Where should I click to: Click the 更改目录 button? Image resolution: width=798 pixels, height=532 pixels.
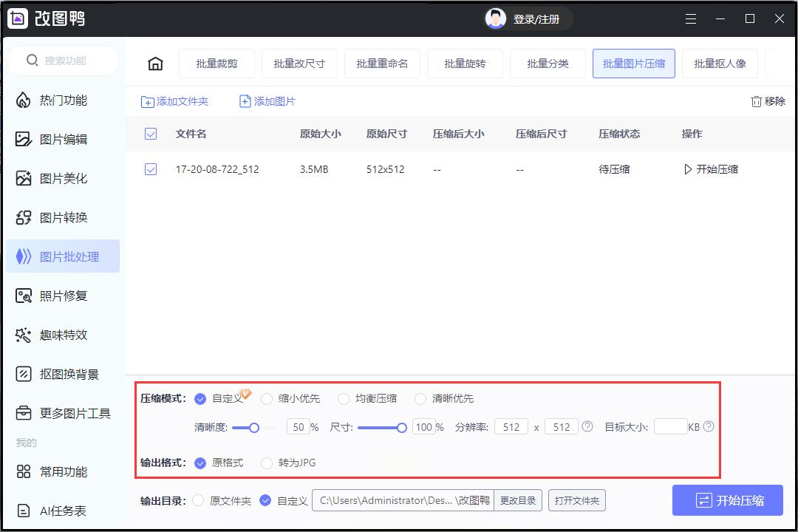click(x=517, y=500)
